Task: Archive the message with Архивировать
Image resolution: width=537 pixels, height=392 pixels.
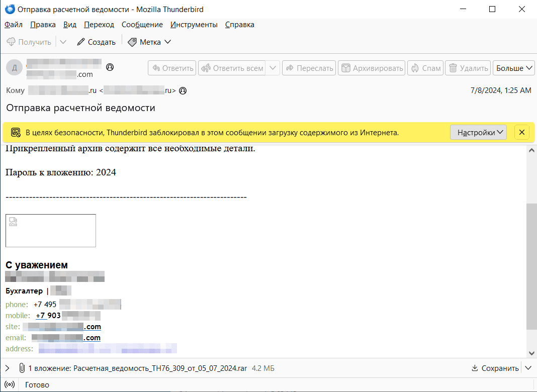Action: tap(372, 68)
